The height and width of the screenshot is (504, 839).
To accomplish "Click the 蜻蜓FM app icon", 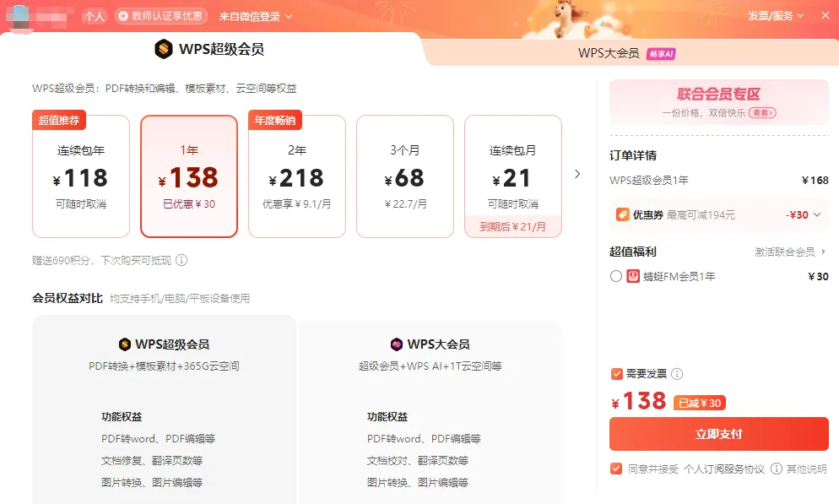I will pos(633,276).
